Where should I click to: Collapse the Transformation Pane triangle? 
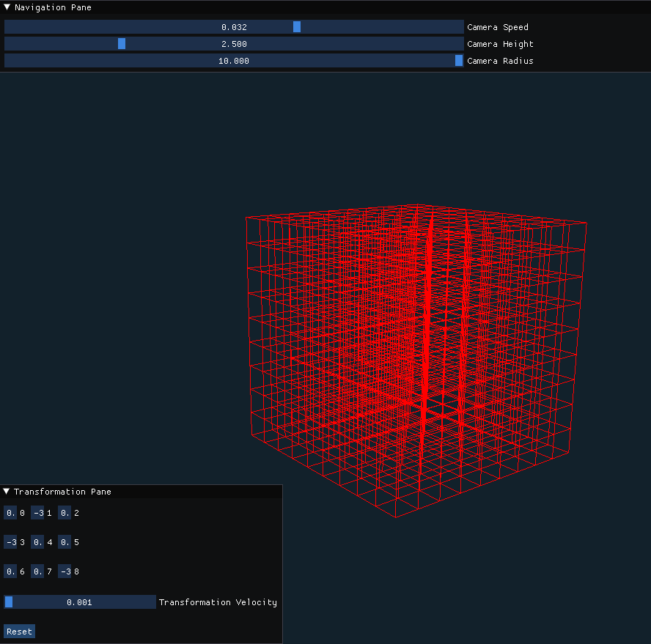tap(6, 492)
